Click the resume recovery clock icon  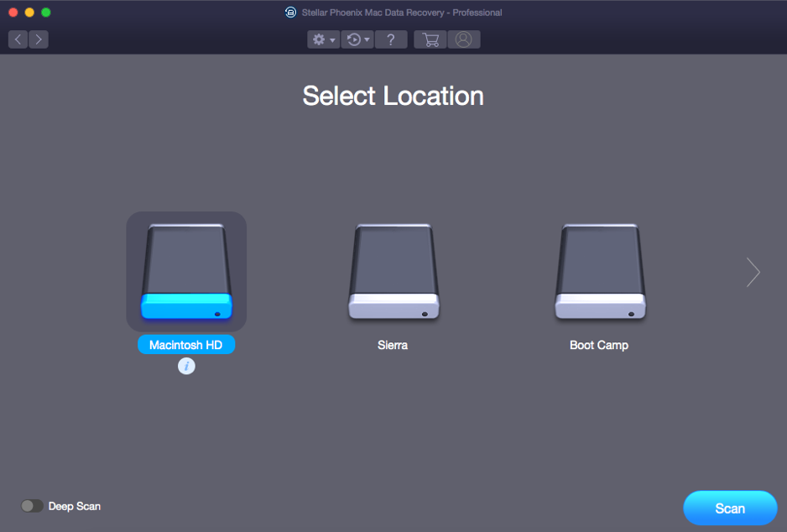point(353,39)
